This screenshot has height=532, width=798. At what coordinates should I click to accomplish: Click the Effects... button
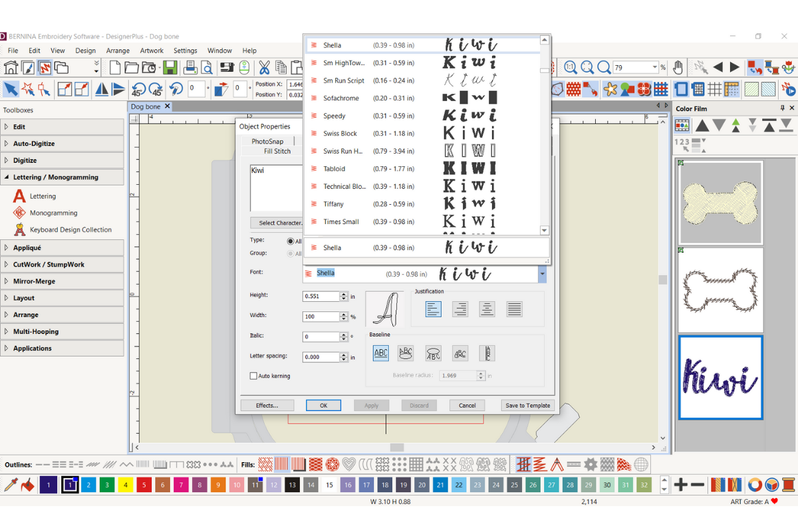pos(267,405)
